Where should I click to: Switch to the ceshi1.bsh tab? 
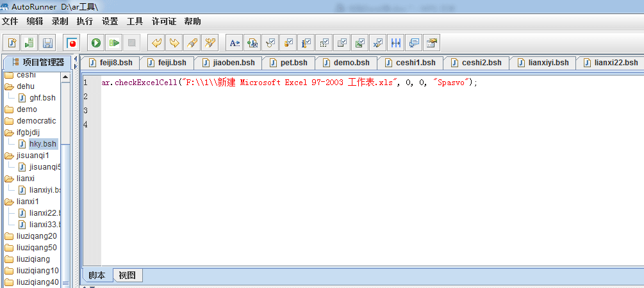click(410, 63)
